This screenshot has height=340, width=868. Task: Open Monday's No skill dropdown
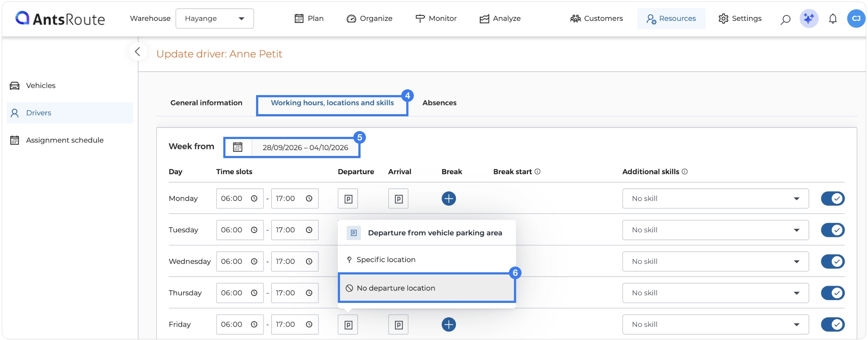click(715, 198)
